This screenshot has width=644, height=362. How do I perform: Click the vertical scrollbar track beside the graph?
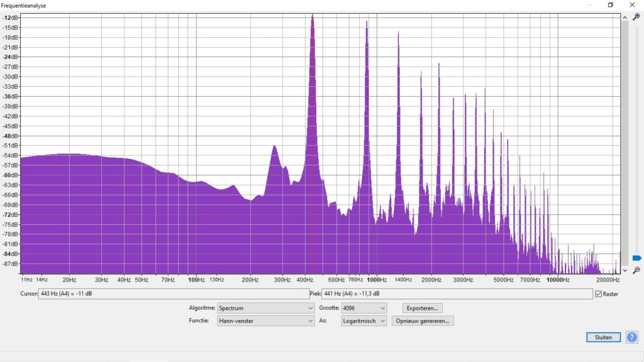[625, 145]
